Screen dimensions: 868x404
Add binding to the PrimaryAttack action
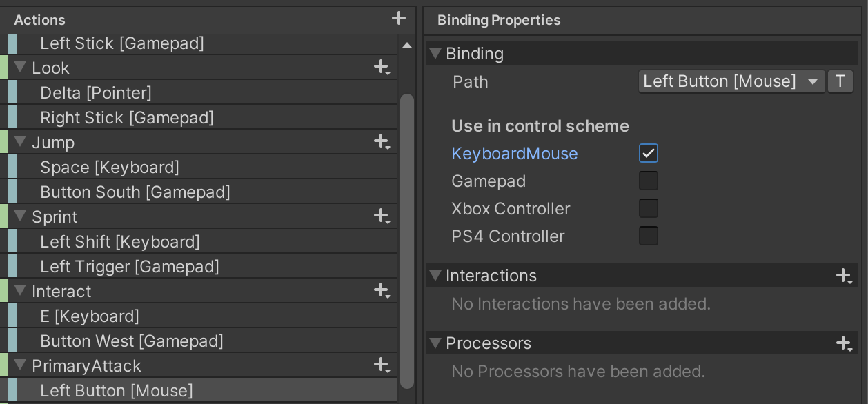pos(382,365)
